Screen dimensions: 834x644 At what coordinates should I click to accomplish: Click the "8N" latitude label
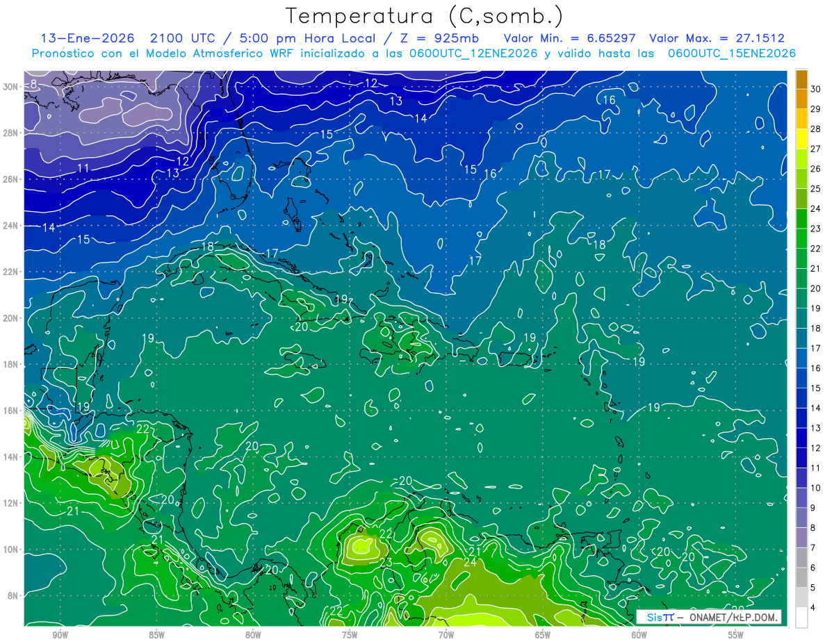[x=13, y=595]
